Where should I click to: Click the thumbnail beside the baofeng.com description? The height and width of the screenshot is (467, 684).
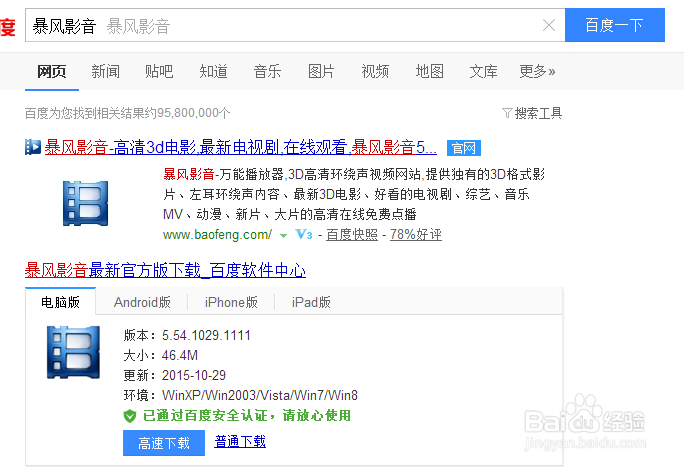tap(86, 203)
